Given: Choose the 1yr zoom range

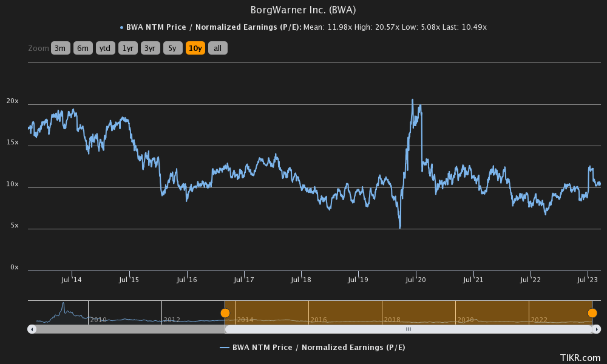Looking at the screenshot, I should (x=127, y=49).
